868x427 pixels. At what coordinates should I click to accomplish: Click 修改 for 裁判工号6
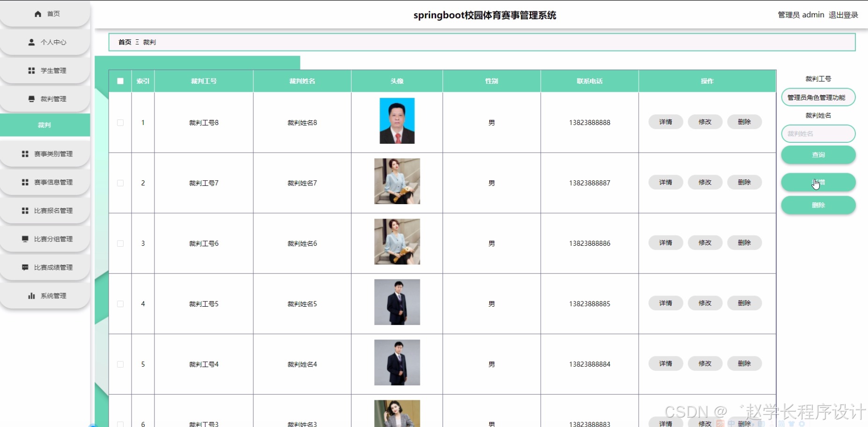(705, 243)
